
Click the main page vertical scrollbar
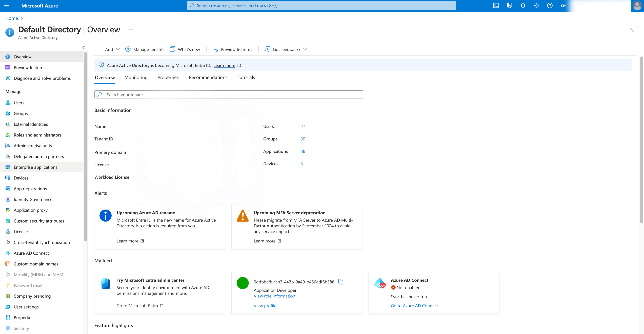(641, 140)
